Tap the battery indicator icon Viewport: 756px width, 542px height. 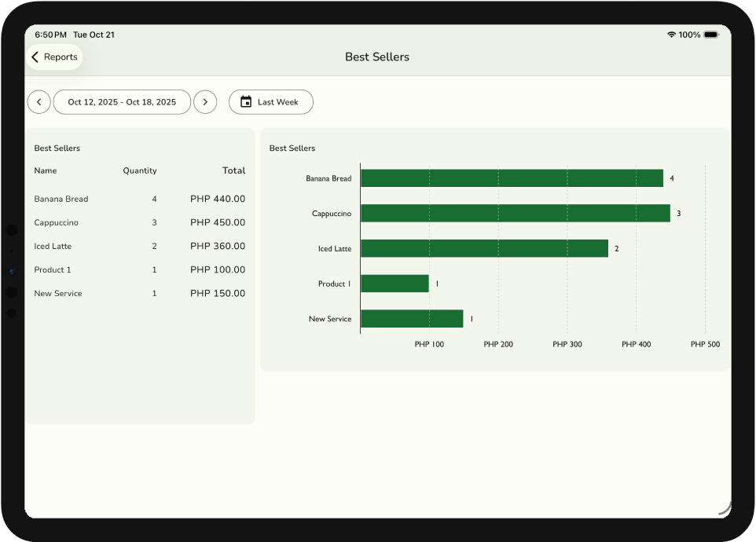710,35
